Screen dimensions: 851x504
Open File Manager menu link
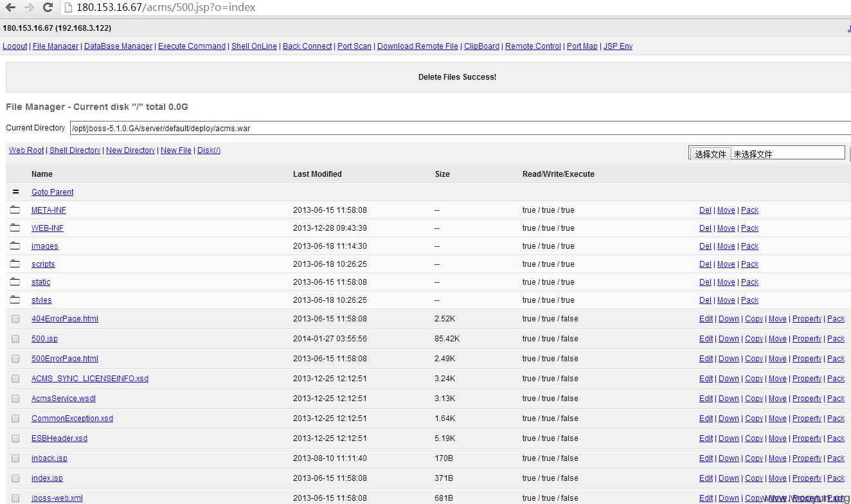(x=55, y=46)
